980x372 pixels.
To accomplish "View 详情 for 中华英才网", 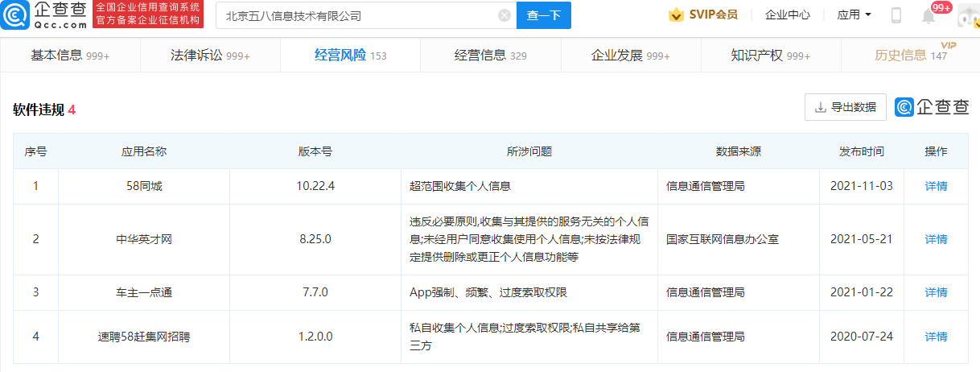I will click(x=936, y=239).
